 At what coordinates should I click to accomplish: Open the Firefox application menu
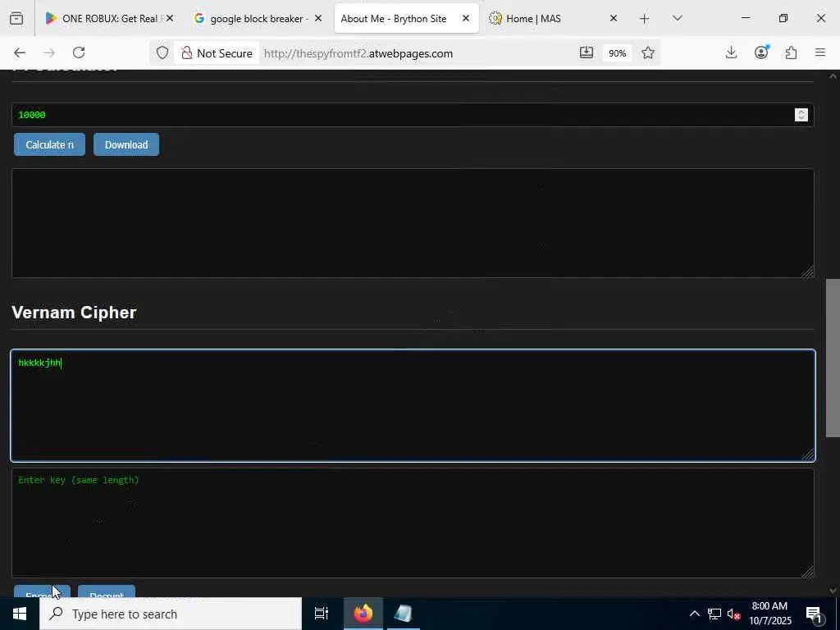point(820,52)
